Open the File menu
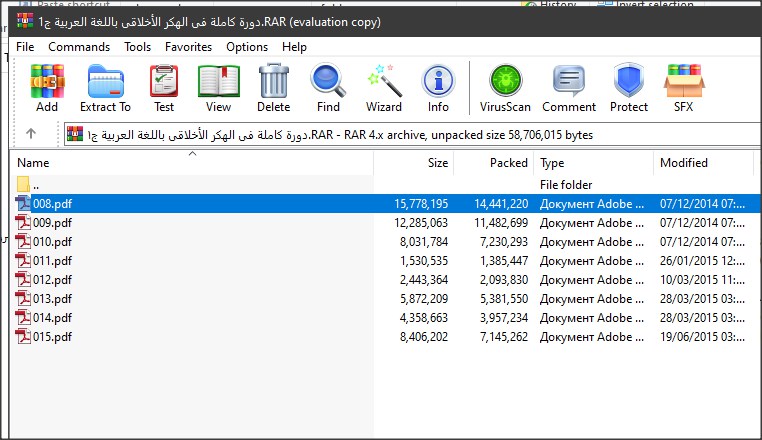 (25, 47)
